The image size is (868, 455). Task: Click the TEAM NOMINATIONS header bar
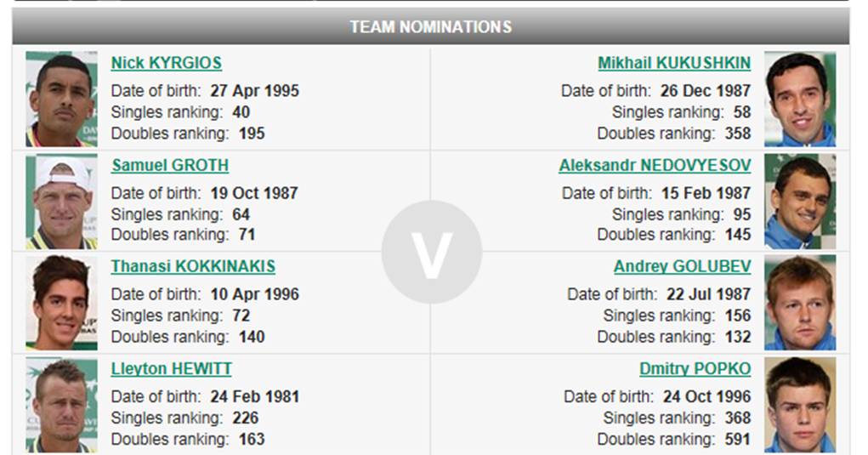click(430, 26)
